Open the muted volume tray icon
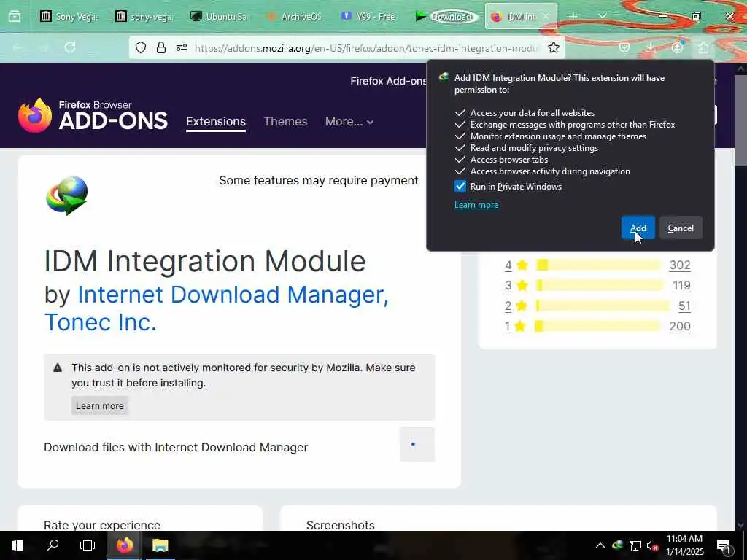This screenshot has width=747, height=560. (x=652, y=545)
